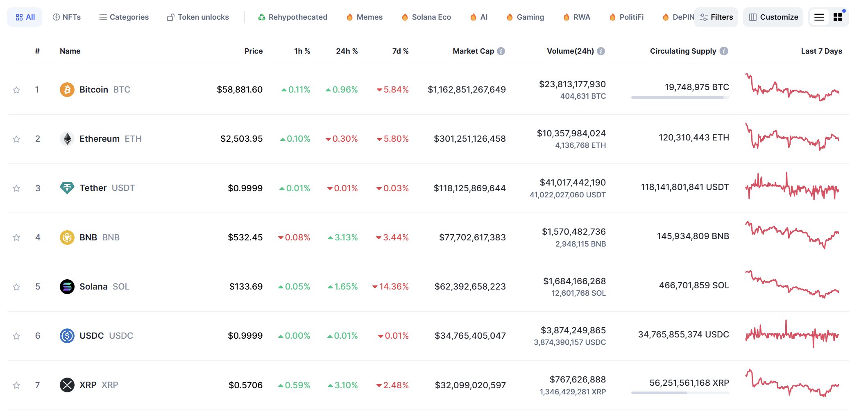
Task: Show Circulating Supply info icon
Action: [724, 51]
